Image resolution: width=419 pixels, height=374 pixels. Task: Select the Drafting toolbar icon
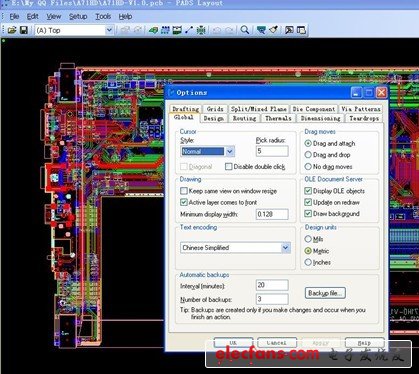click(x=153, y=30)
